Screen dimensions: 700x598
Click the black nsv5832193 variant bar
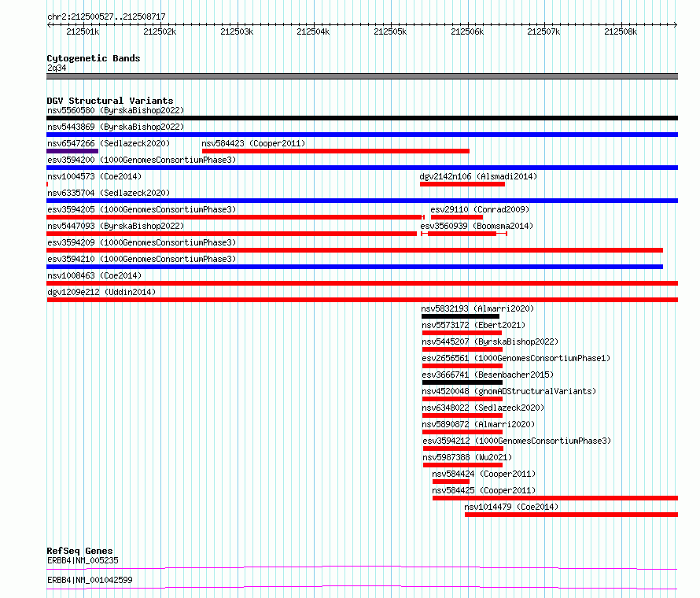460,316
